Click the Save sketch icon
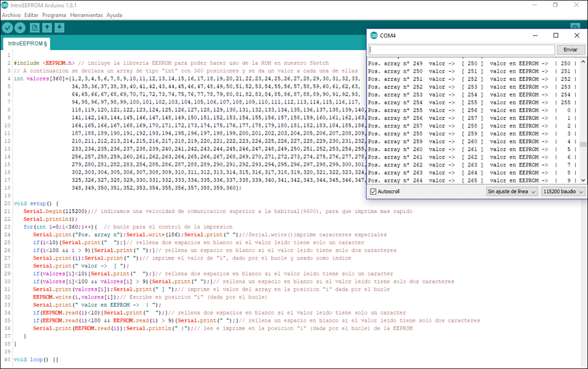The image size is (588, 369). click(x=59, y=28)
